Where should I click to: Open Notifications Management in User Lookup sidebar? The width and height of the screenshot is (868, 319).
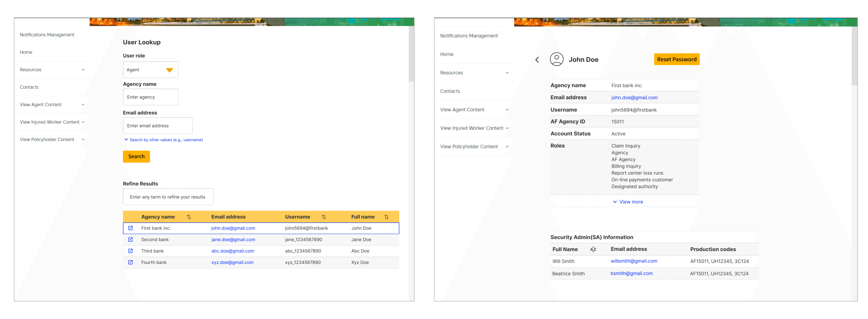click(x=47, y=35)
